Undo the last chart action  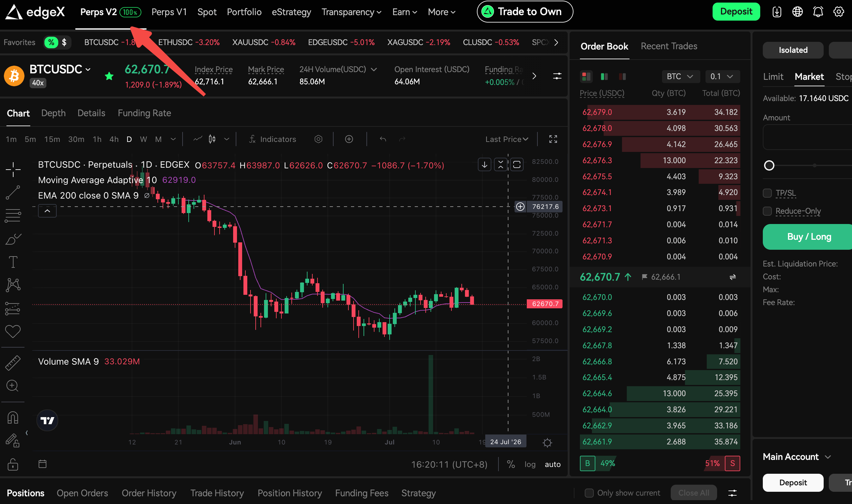(x=383, y=139)
